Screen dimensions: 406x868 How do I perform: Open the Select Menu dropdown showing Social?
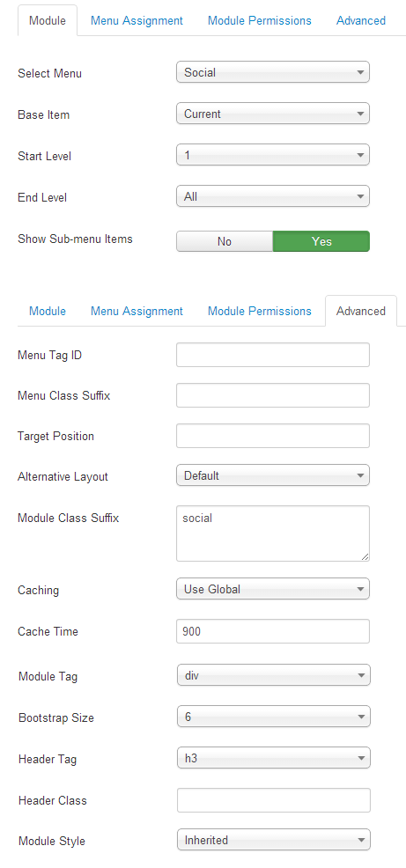272,72
